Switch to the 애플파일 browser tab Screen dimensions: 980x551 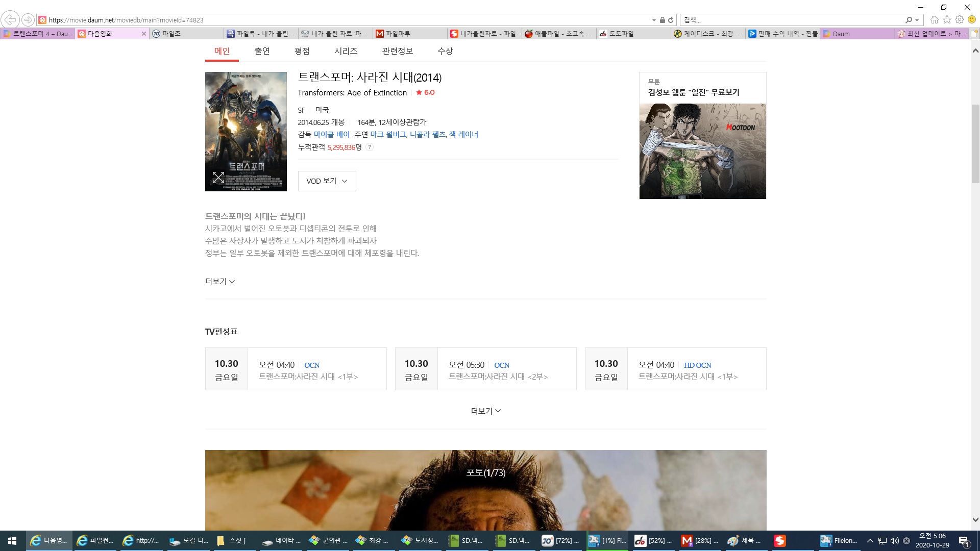coord(559,34)
